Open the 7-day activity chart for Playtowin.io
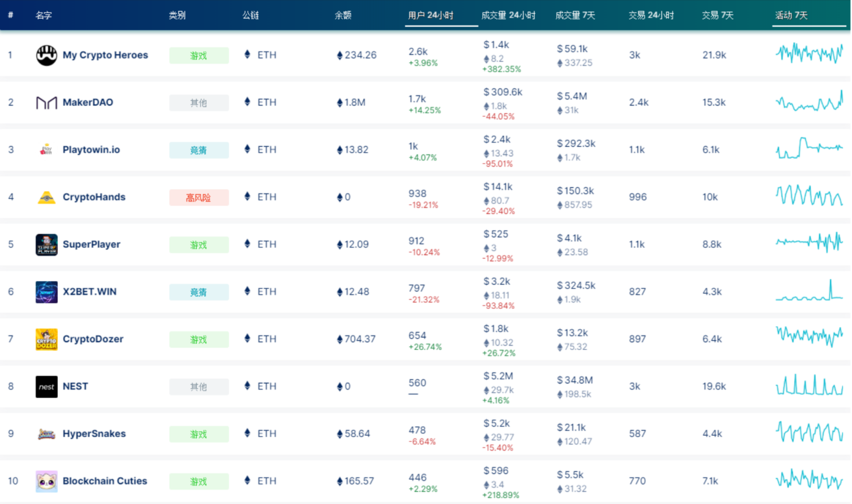This screenshot has height=504, width=852. coord(809,148)
